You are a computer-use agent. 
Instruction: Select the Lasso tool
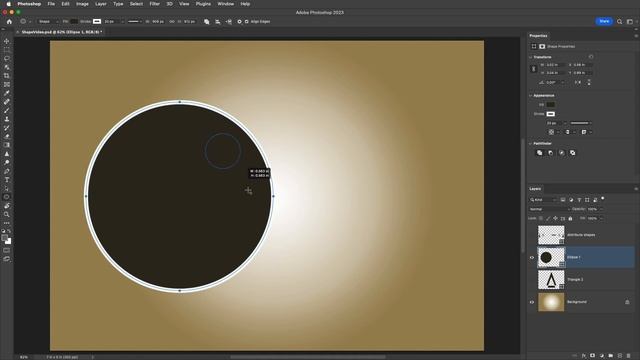7,58
